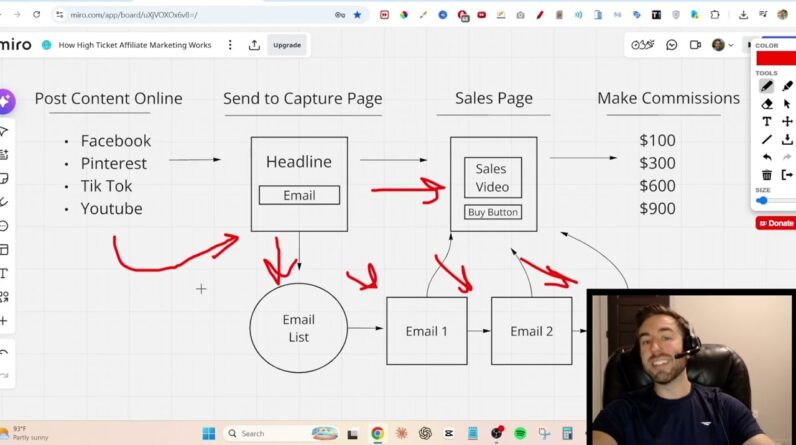The width and height of the screenshot is (796, 445).
Task: Select the pencil drawing tool
Action: click(x=767, y=86)
